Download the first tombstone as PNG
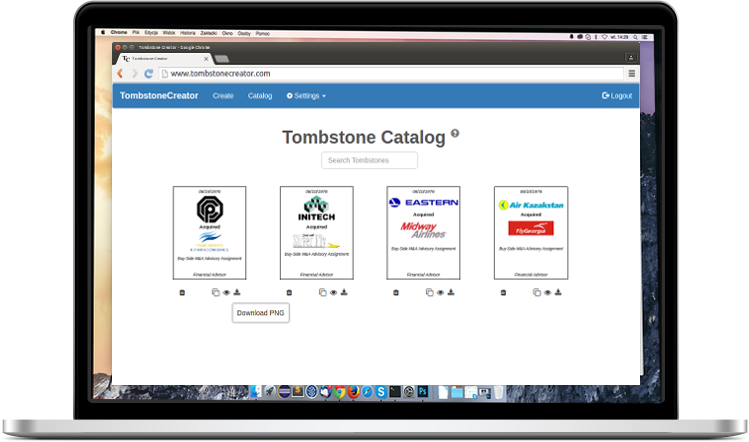 tap(237, 292)
